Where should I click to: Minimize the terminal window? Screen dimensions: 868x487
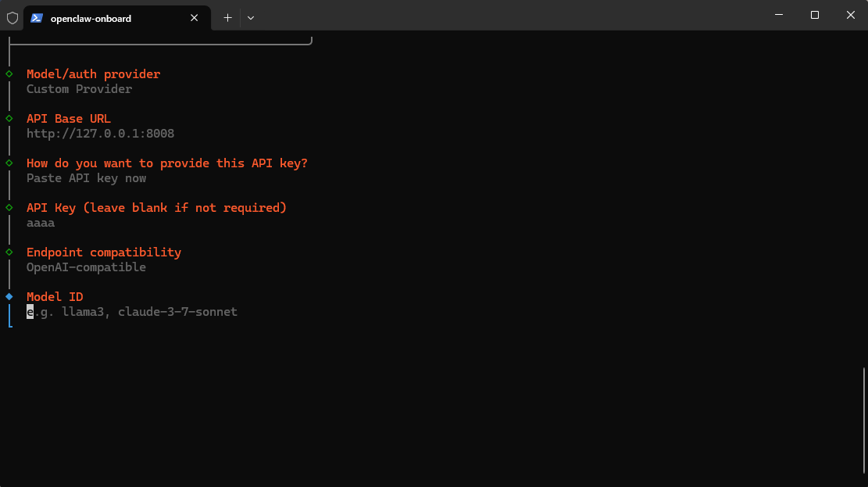coord(779,15)
